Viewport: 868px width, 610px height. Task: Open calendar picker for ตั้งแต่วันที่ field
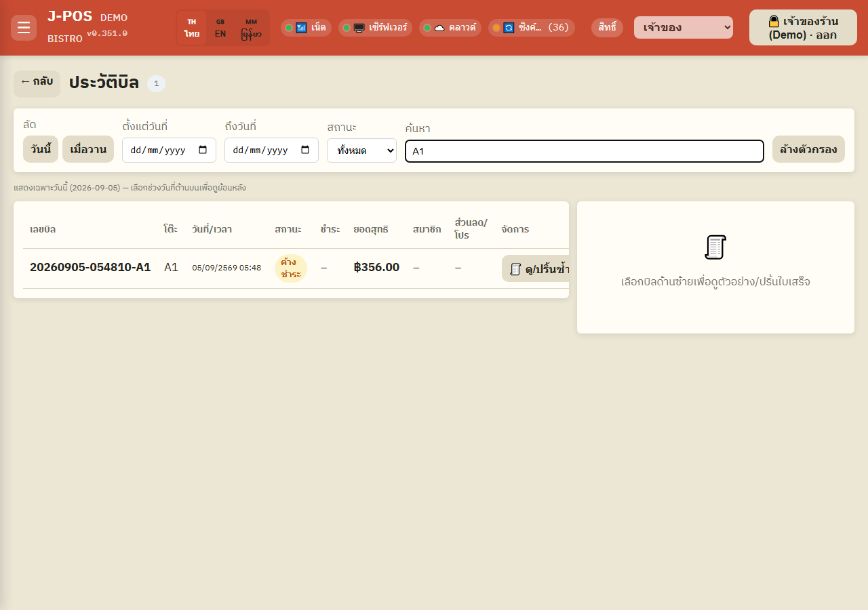(203, 150)
